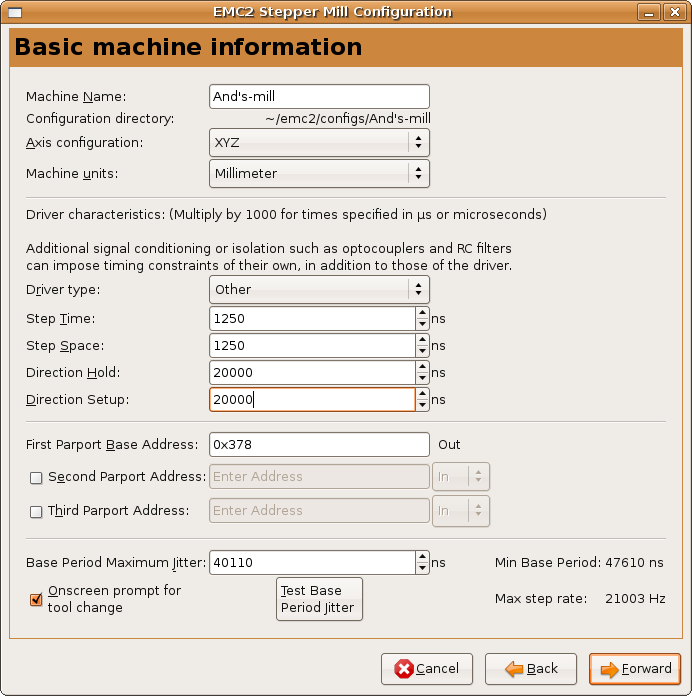Uncheck Onscreen prompt for tool change
This screenshot has width=692, height=696.
point(36,600)
